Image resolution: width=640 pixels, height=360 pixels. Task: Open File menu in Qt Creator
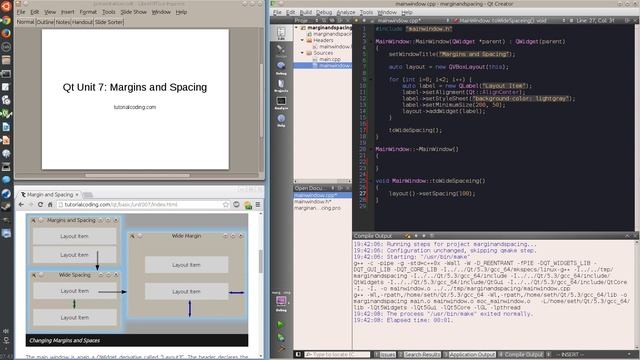click(277, 12)
